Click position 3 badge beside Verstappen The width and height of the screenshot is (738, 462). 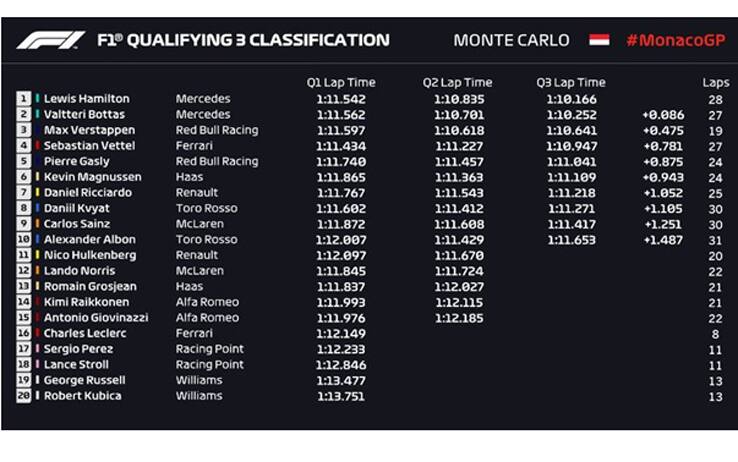point(23,130)
